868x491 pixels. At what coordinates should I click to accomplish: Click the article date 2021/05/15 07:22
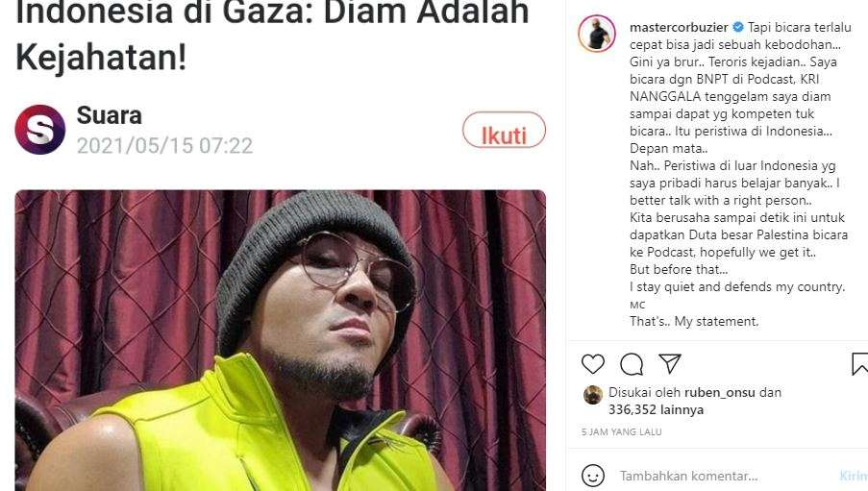(x=164, y=146)
